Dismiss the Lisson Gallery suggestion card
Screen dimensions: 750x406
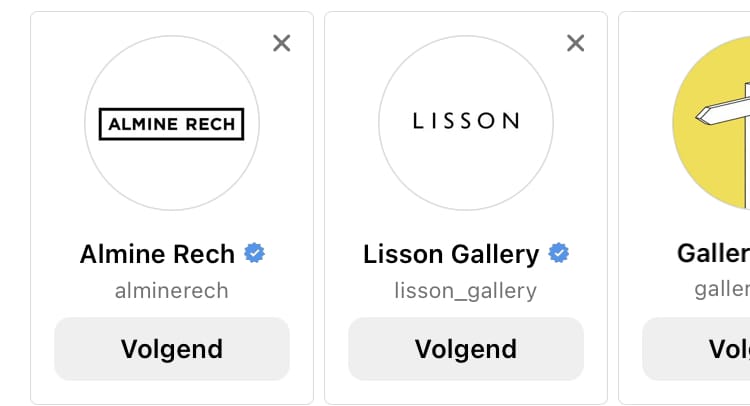coord(575,43)
